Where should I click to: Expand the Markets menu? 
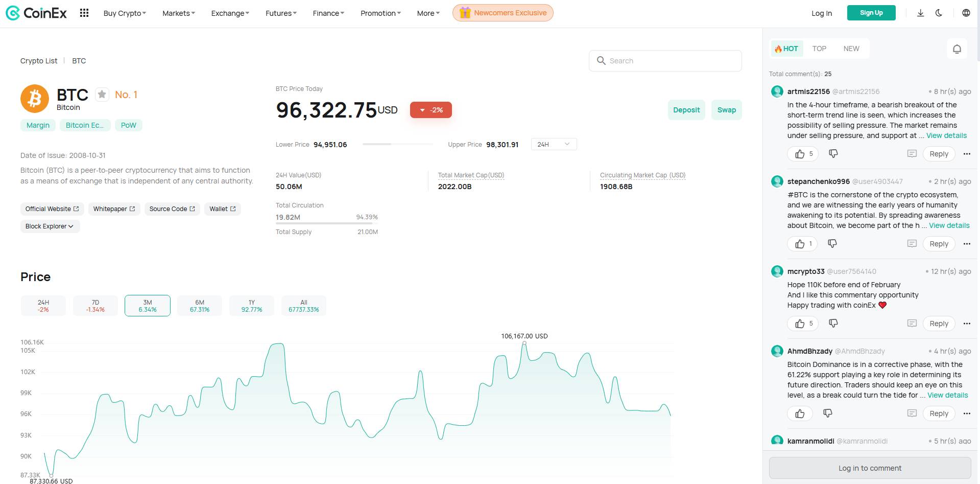pos(178,13)
